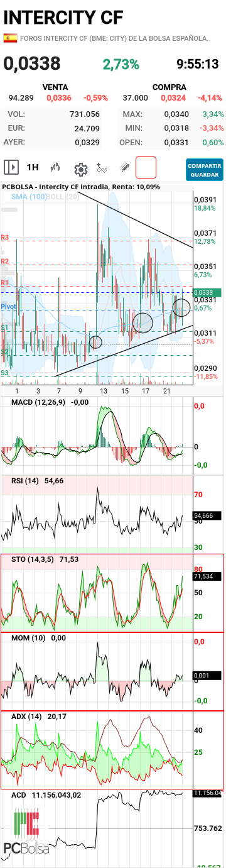Open the add-indicator icon
Image resolution: width=226 pixels, height=868 pixels.
[x=102, y=168]
